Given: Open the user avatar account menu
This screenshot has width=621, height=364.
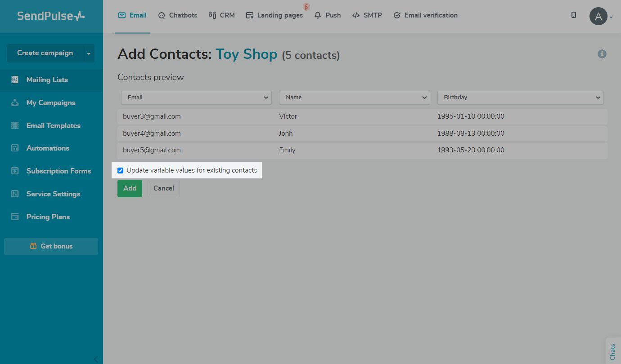Looking at the screenshot, I should [598, 17].
